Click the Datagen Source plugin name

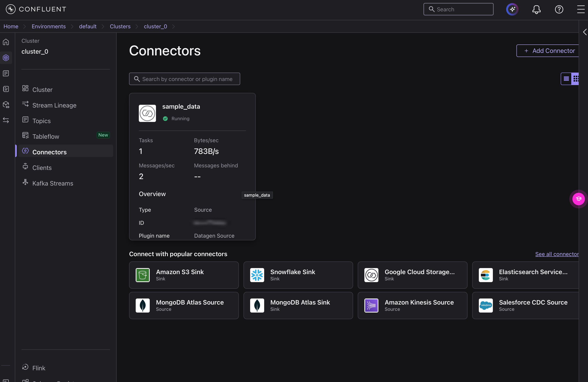click(214, 236)
